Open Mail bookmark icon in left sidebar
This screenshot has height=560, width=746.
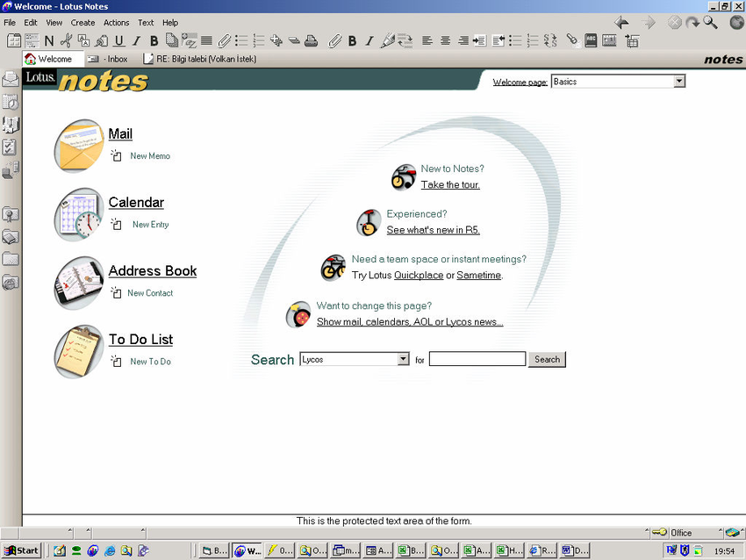tap(11, 79)
